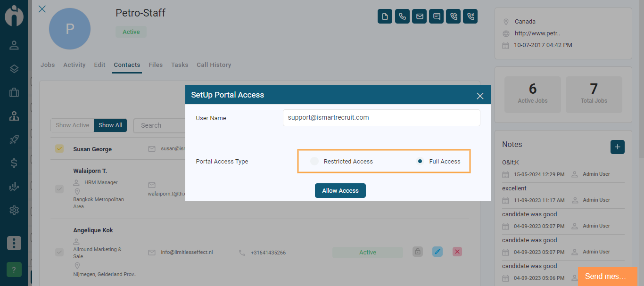The width and height of the screenshot is (644, 286).
Task: Open the Jobs tab
Action: click(x=48, y=65)
